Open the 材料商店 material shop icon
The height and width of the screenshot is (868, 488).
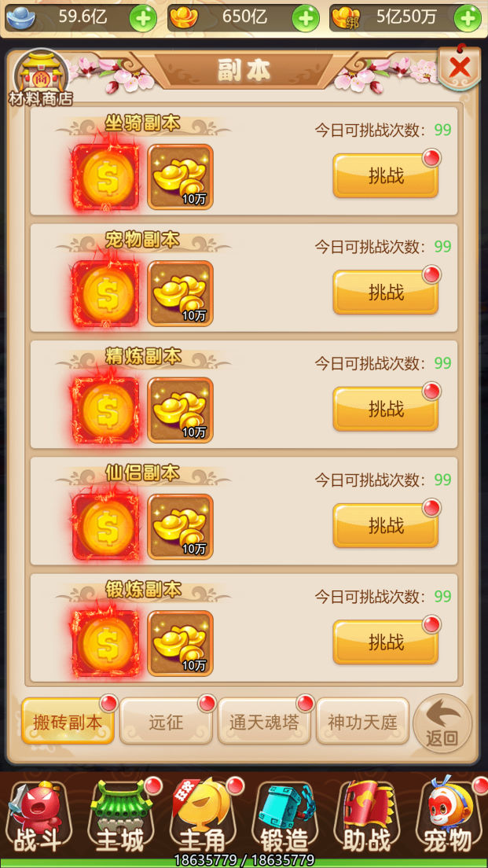tap(42, 78)
